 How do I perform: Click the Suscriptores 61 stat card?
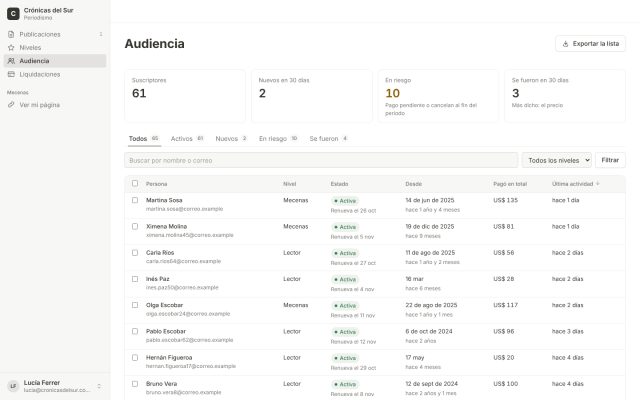pyautogui.click(x=185, y=96)
